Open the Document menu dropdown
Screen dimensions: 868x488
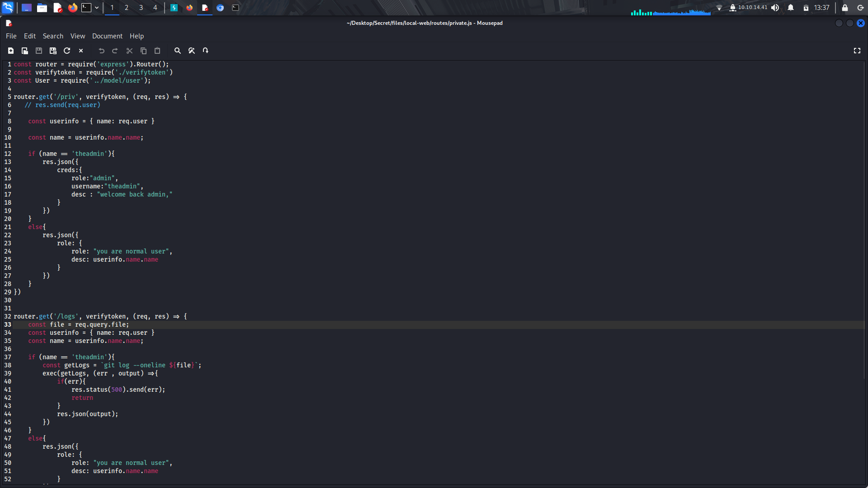click(x=107, y=36)
